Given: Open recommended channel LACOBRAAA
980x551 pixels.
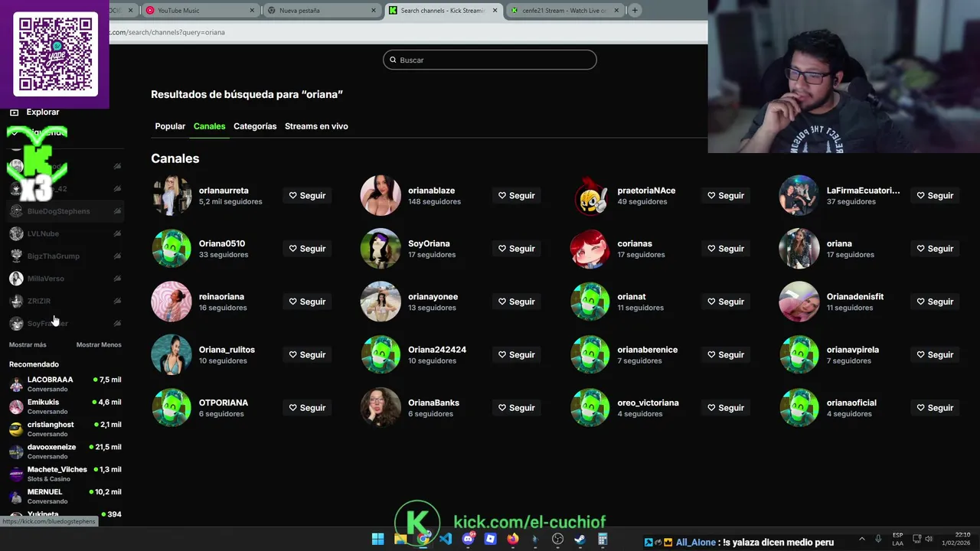Looking at the screenshot, I should click(x=65, y=384).
